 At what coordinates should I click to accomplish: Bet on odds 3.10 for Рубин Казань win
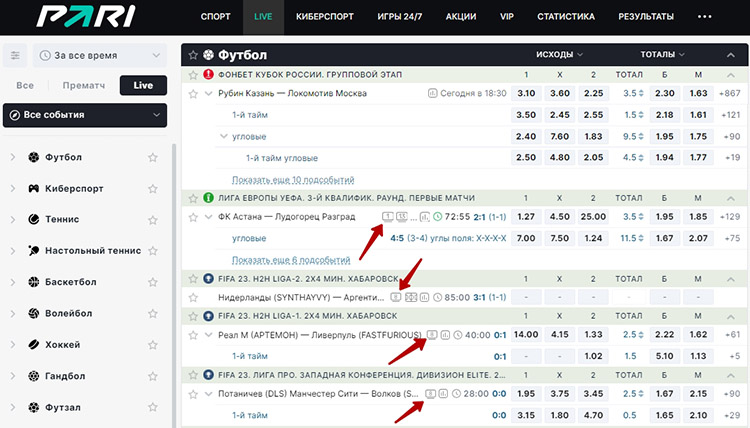(x=526, y=93)
